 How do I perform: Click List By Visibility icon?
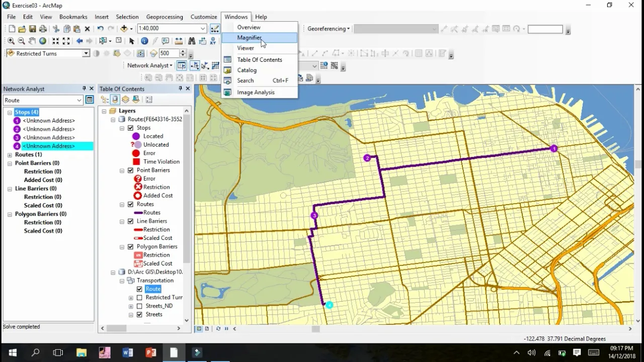point(125,100)
